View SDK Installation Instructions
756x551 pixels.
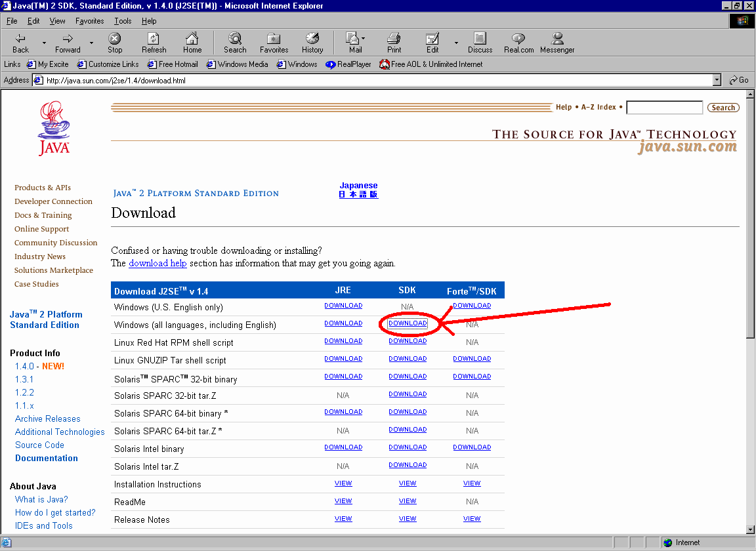[x=408, y=483]
